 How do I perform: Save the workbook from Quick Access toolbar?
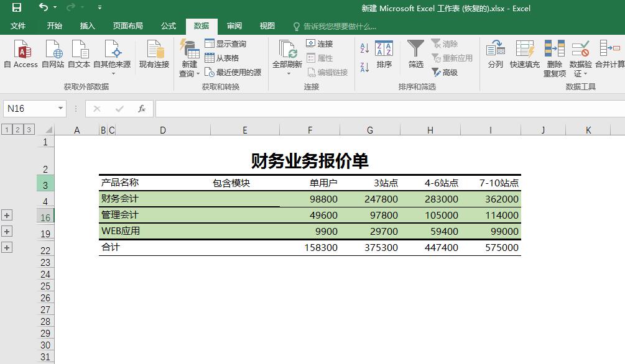click(x=16, y=7)
